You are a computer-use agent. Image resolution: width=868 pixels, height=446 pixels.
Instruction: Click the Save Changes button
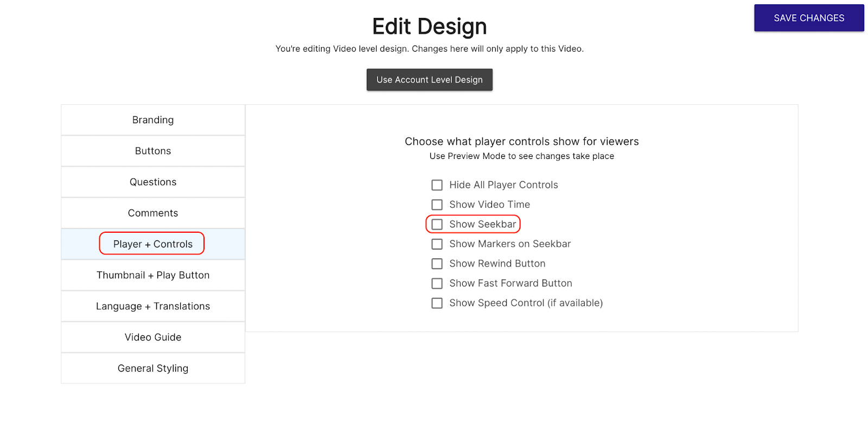pyautogui.click(x=808, y=18)
